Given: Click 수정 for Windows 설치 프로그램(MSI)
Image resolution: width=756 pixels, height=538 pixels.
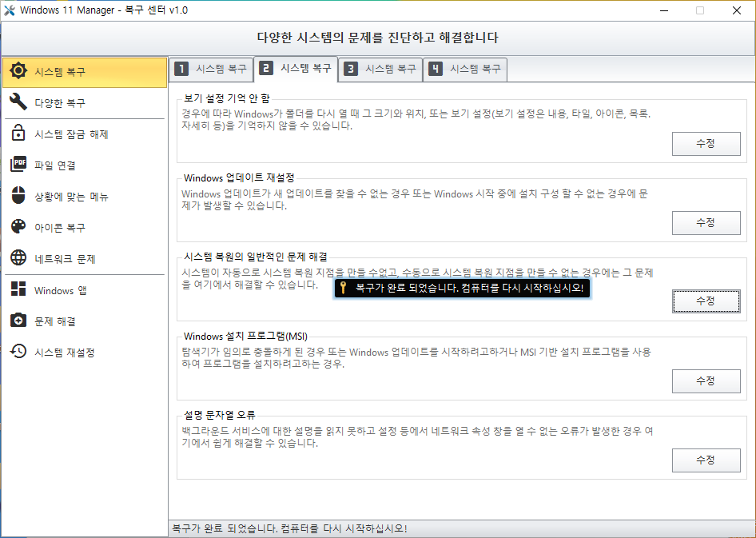Looking at the screenshot, I should (706, 381).
